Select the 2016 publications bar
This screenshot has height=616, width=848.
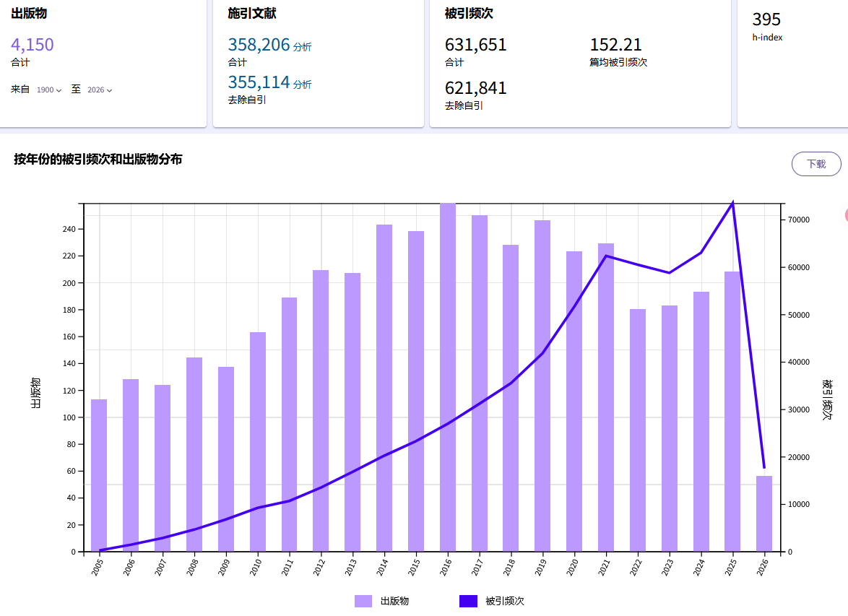coord(448,377)
